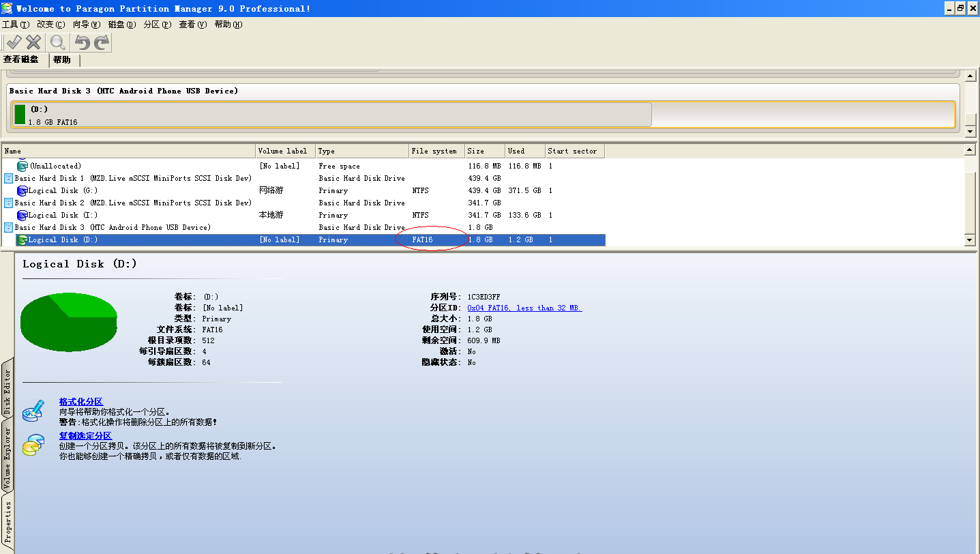Screen dimensions: 980x554
Task: Click the Logical Disk (D:) panel heading
Action: coord(80,264)
